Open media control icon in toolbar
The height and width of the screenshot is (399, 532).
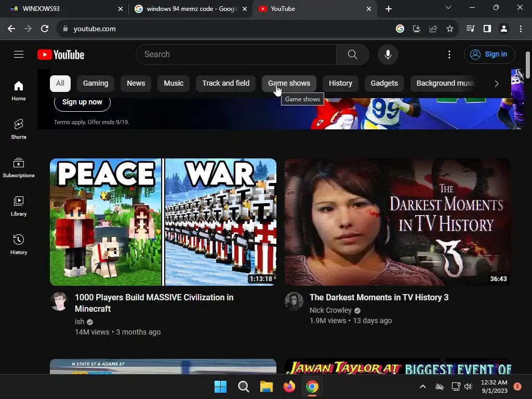coord(470,29)
